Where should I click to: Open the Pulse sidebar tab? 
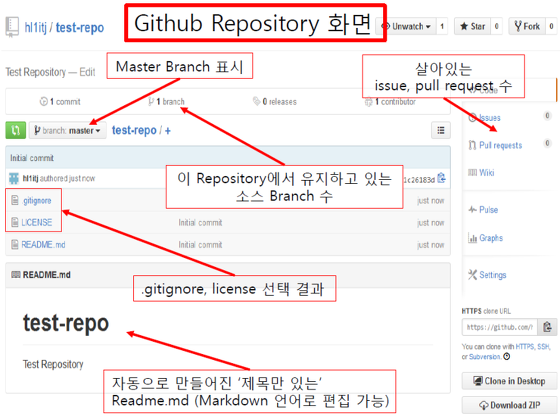click(489, 210)
